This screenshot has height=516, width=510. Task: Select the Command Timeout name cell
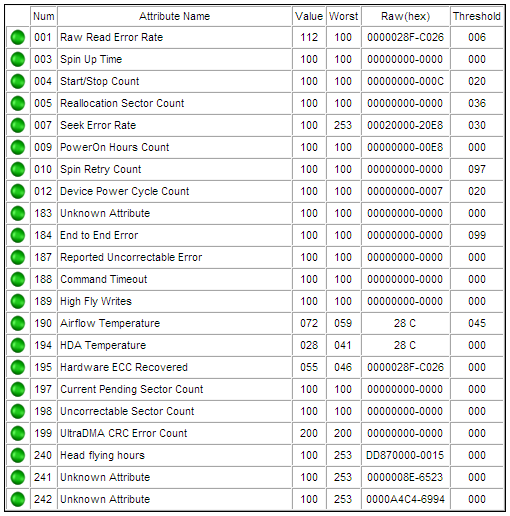pyautogui.click(x=174, y=279)
